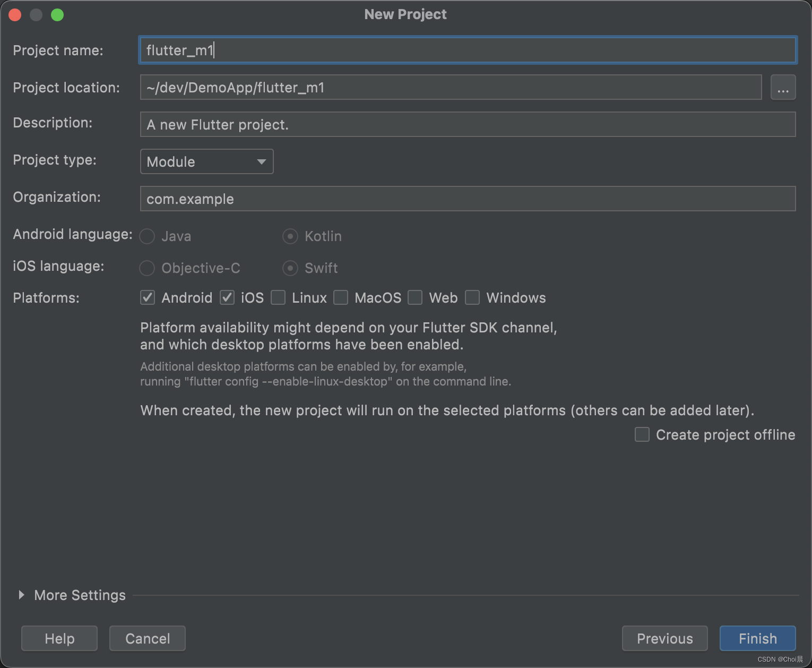
Task: Enable the Web platform checkbox
Action: coord(415,298)
